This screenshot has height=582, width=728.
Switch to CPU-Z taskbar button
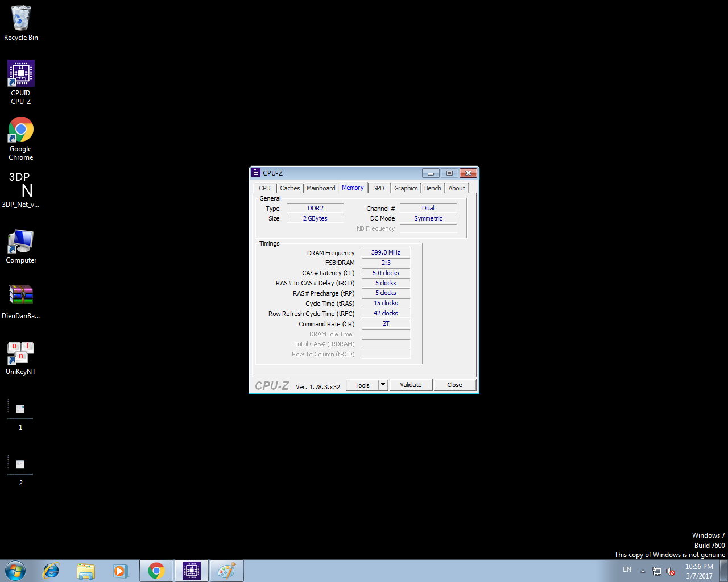(x=192, y=571)
